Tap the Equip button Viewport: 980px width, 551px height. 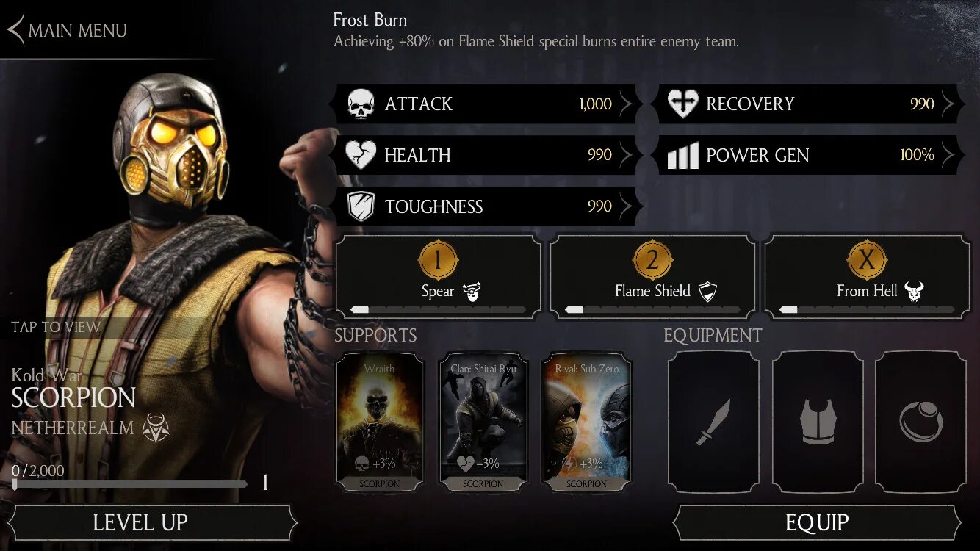[x=817, y=523]
